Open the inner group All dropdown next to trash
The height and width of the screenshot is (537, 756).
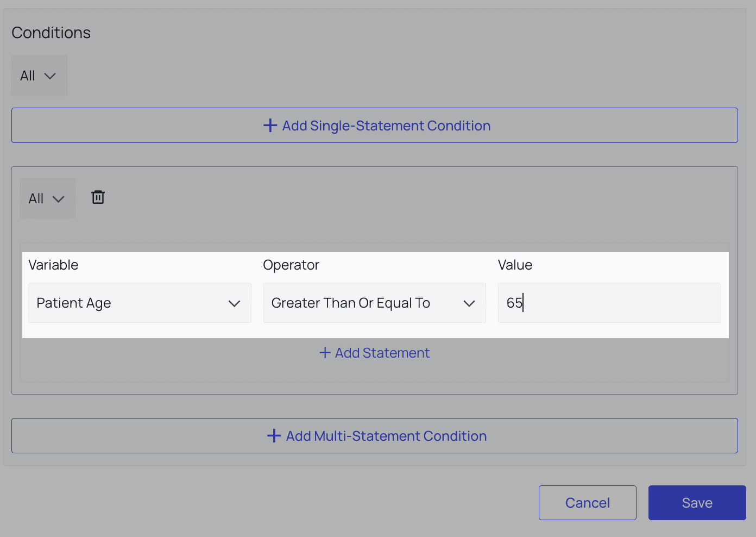tap(47, 199)
